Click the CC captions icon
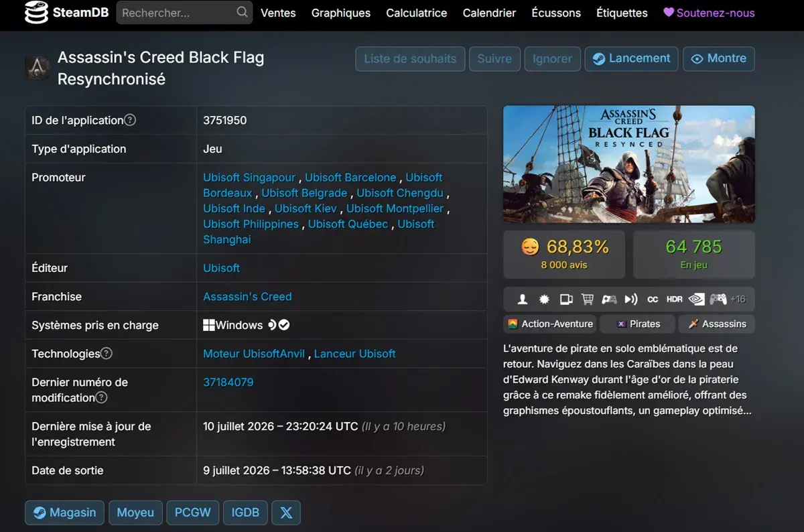 (653, 300)
